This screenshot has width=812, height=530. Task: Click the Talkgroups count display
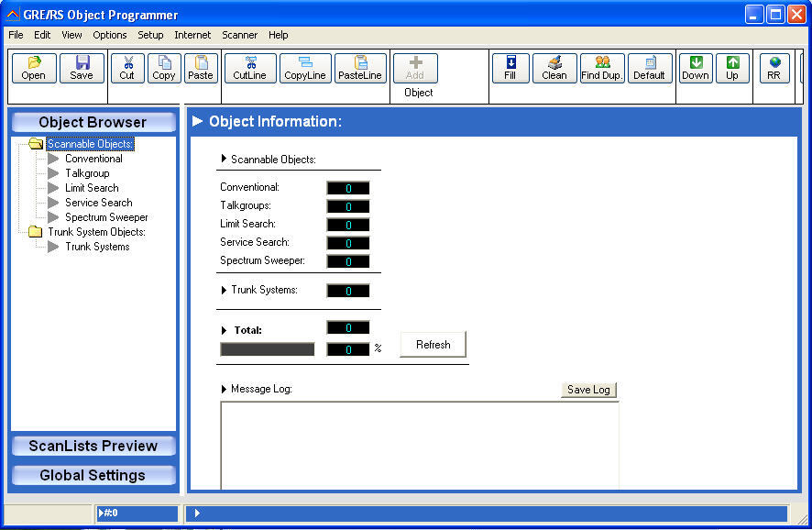(348, 206)
